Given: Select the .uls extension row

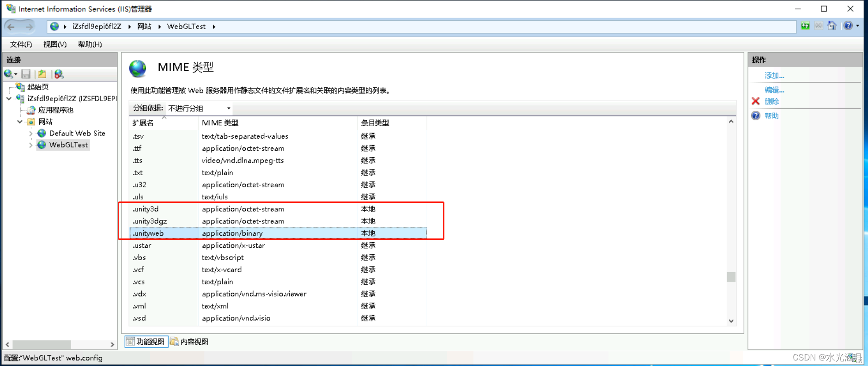Looking at the screenshot, I should click(x=278, y=197).
